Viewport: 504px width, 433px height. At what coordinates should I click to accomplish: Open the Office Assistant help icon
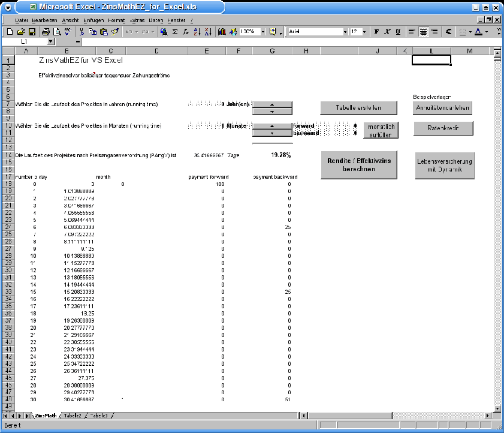point(273,32)
